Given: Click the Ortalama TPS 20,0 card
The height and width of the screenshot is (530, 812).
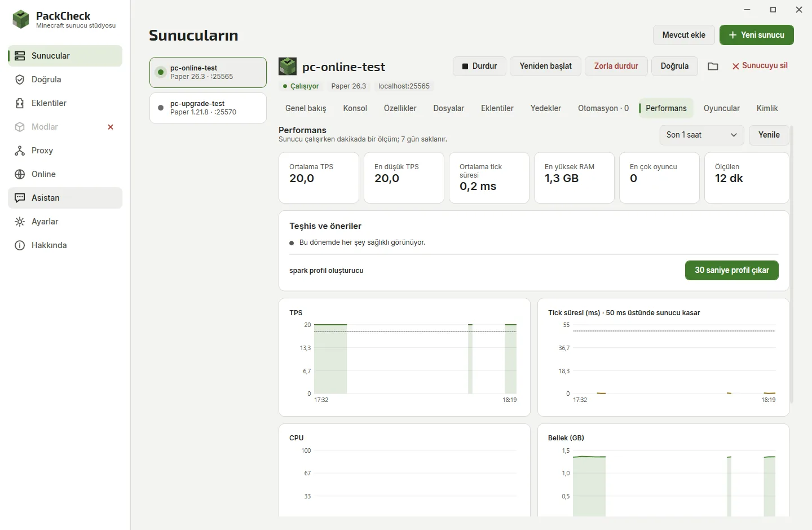Looking at the screenshot, I should tap(319, 178).
